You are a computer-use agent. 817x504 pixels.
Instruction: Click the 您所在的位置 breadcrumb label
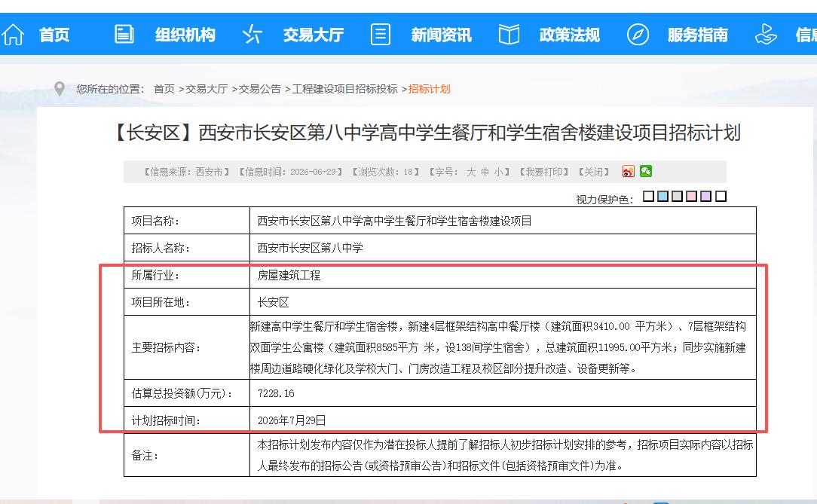click(110, 89)
